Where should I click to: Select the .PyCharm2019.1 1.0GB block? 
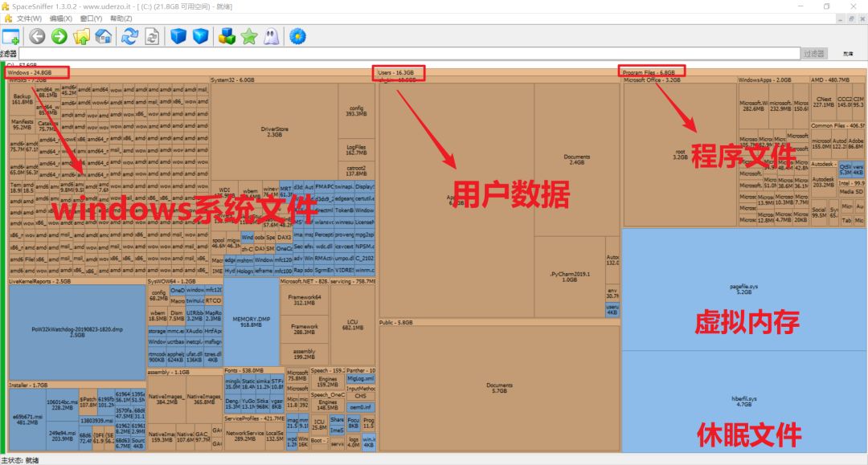pyautogui.click(x=570, y=276)
